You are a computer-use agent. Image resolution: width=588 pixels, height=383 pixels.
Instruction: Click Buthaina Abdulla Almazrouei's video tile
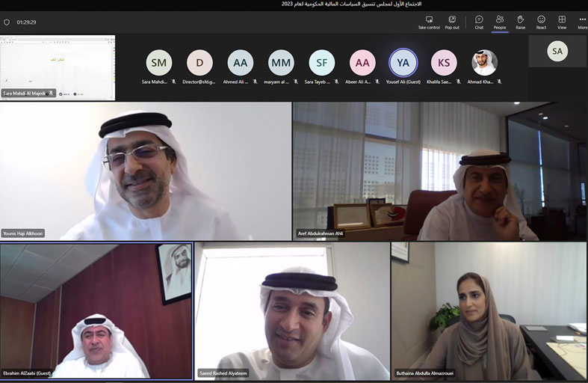click(489, 310)
